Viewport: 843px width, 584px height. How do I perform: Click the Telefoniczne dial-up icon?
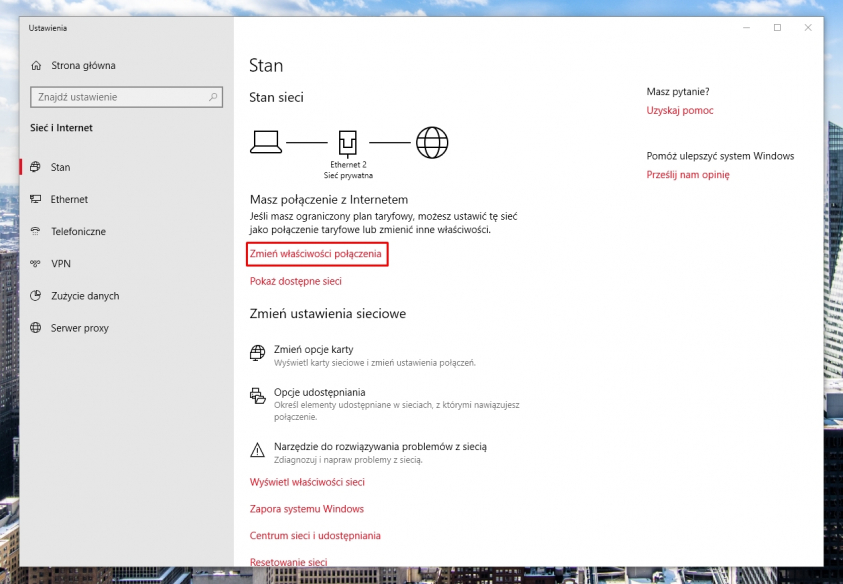[x=37, y=232]
